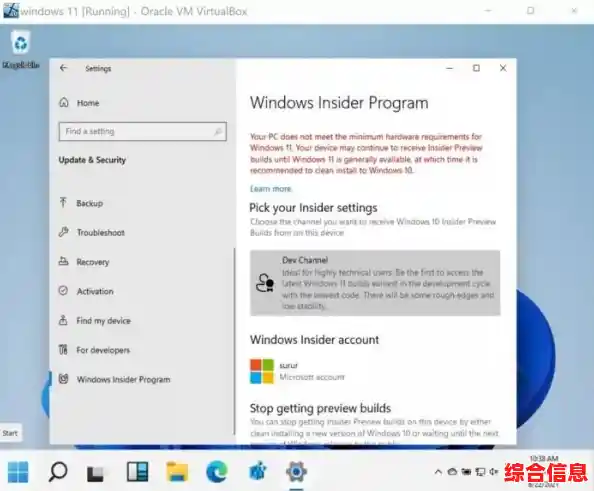This screenshot has height=491, width=594.
Task: Open the Windows Start menu
Action: [18, 472]
